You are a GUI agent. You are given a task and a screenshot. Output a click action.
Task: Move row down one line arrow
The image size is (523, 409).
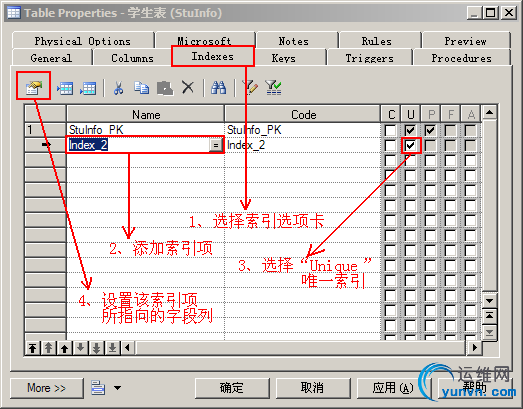click(80, 348)
